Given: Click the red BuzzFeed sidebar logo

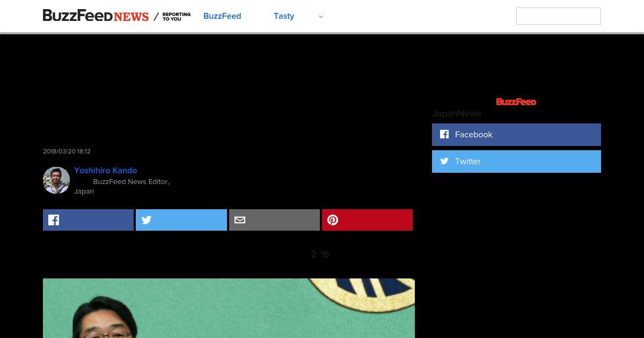Looking at the screenshot, I should pyautogui.click(x=516, y=102).
